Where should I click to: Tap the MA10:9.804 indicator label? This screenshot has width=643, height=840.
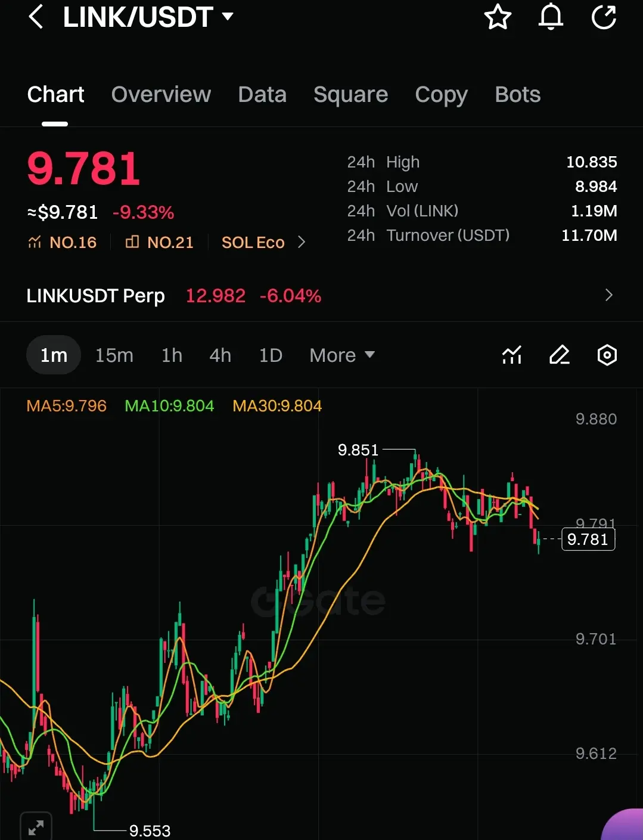pyautogui.click(x=169, y=406)
